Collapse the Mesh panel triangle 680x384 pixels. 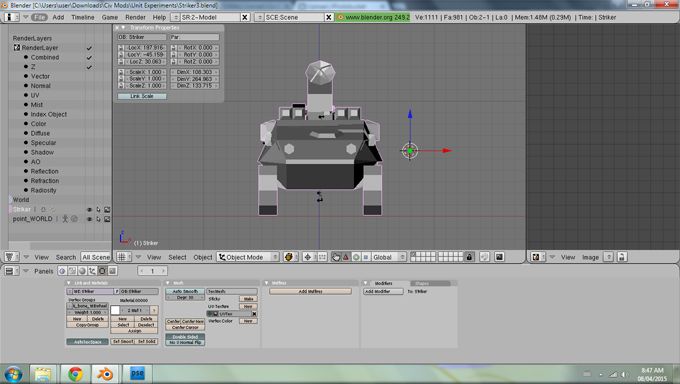coord(168,283)
